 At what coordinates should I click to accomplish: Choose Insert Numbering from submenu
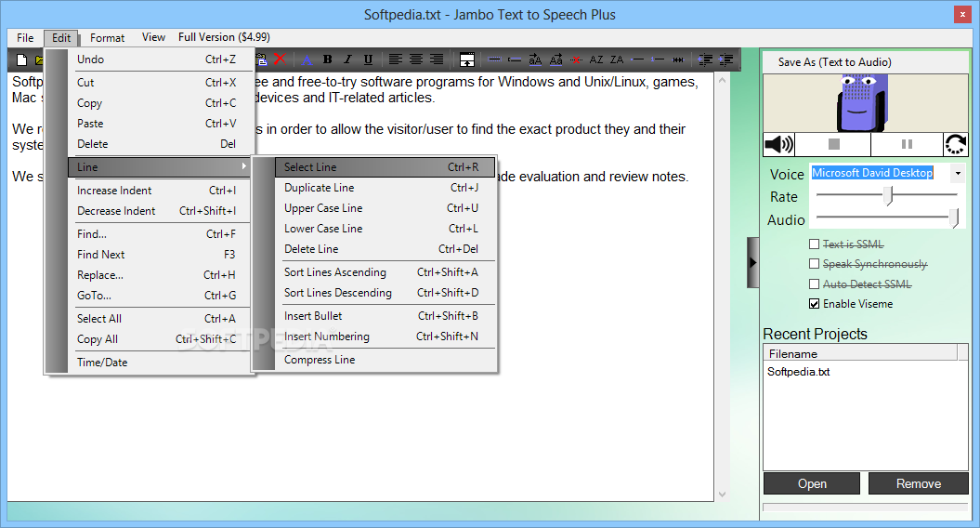[x=385, y=337]
